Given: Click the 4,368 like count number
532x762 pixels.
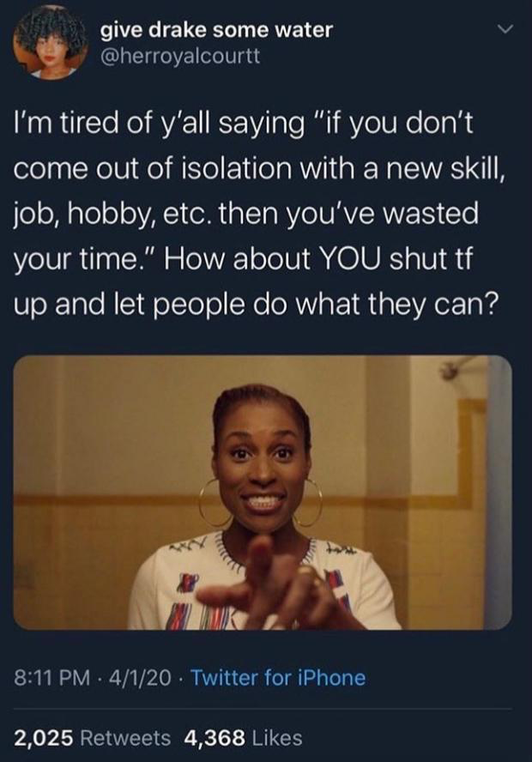Looking at the screenshot, I should pos(215,737).
